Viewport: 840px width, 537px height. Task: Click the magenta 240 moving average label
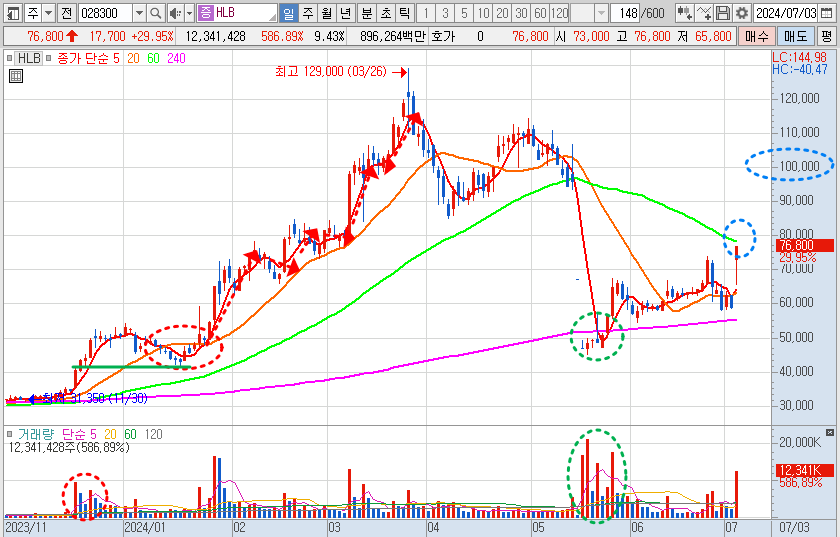tap(176, 58)
